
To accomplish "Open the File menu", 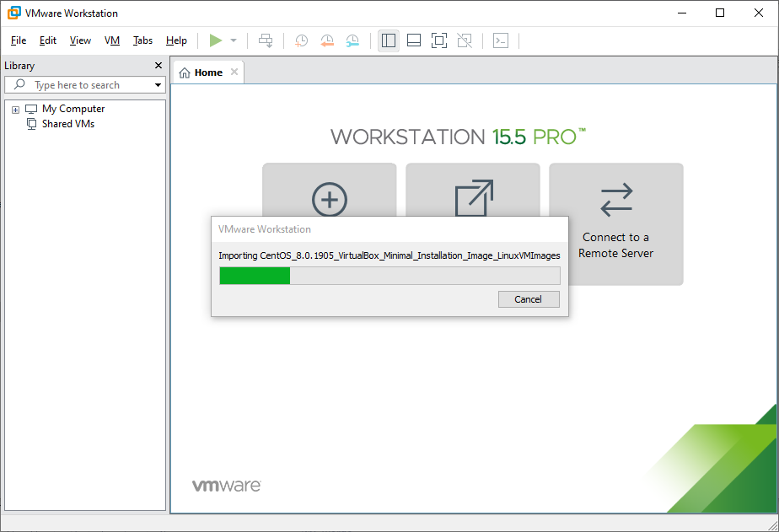I will click(19, 40).
